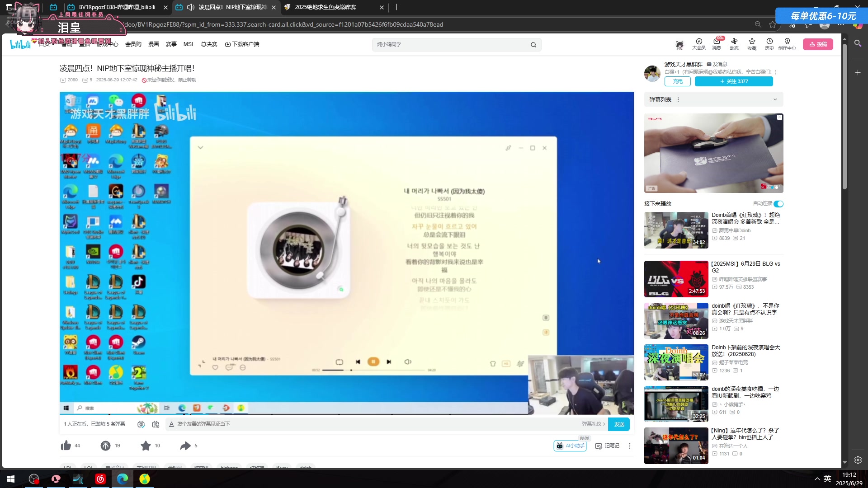
Task: Give a coin using the coin icon
Action: point(105,446)
